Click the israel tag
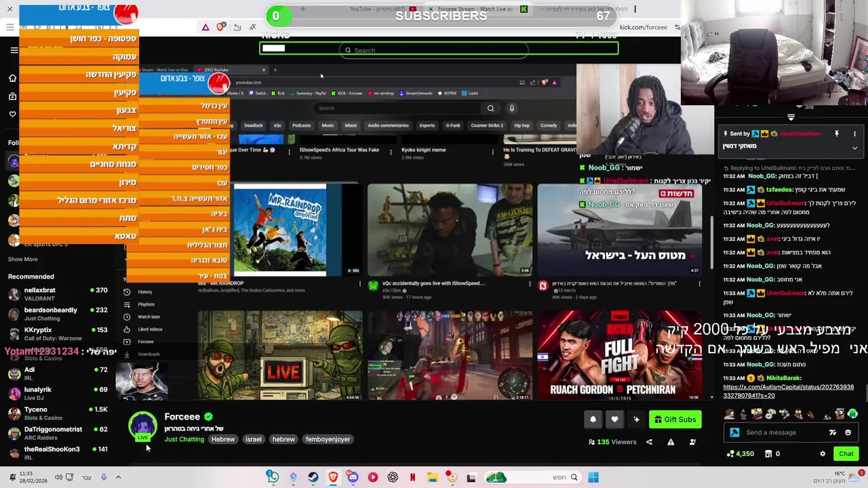The image size is (868, 488). [254, 439]
